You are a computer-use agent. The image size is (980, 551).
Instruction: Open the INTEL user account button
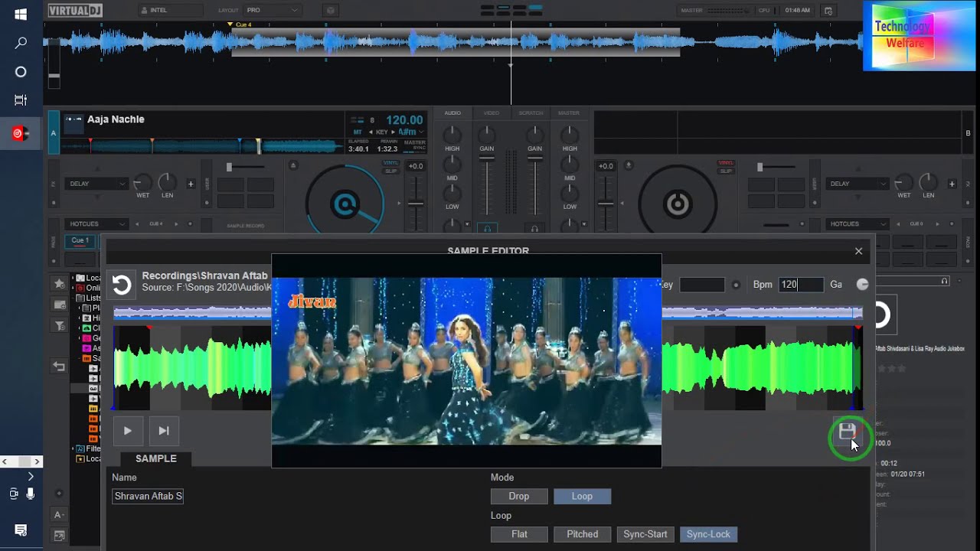[171, 10]
